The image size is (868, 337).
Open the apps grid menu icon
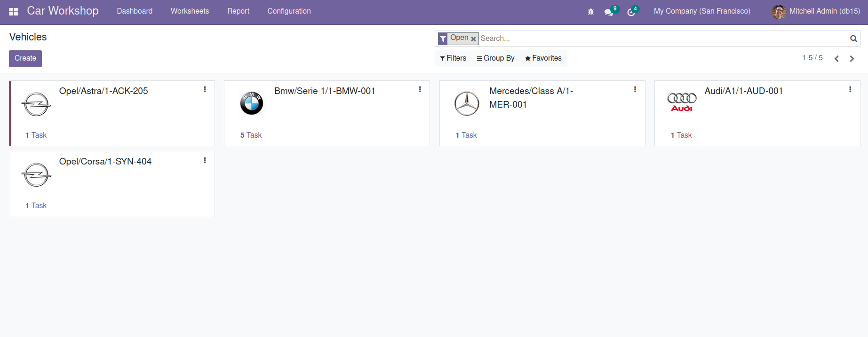click(x=14, y=11)
